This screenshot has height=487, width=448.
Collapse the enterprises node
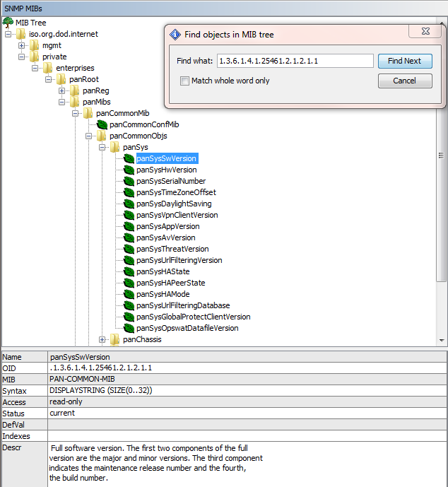35,68
